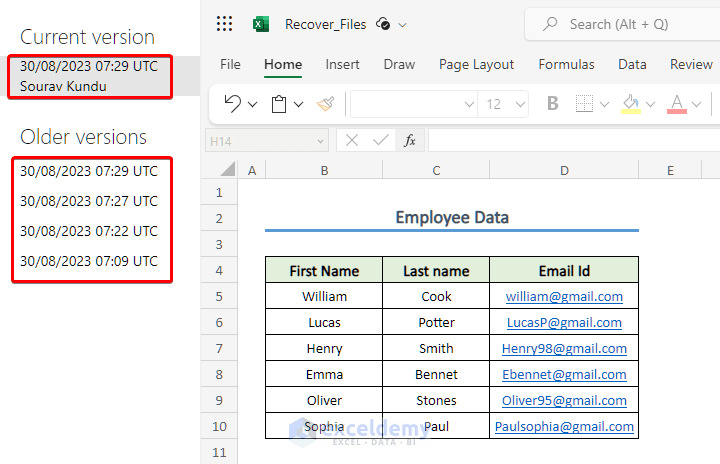Click the select-all corner triangle
The height and width of the screenshot is (464, 720).
[x=227, y=170]
